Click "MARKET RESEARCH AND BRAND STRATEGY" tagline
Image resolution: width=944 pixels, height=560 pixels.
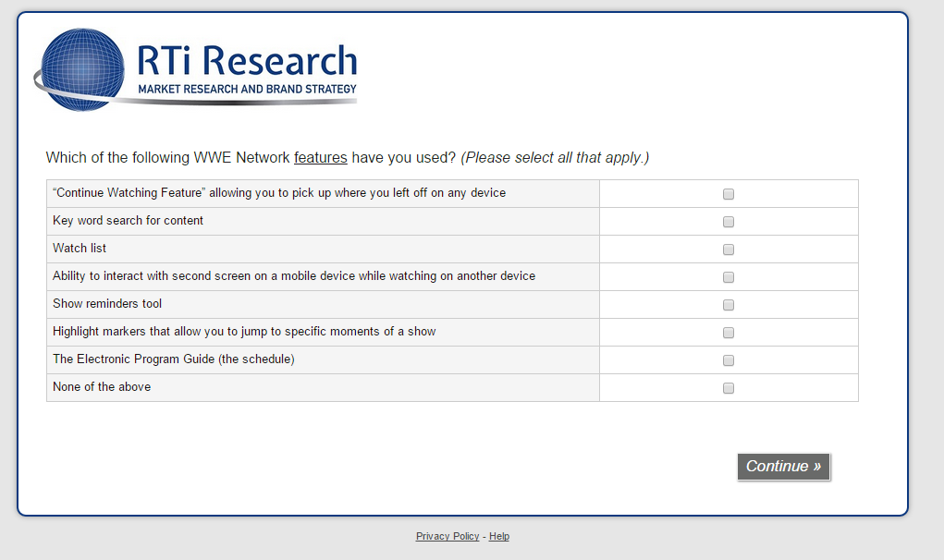coord(248,89)
